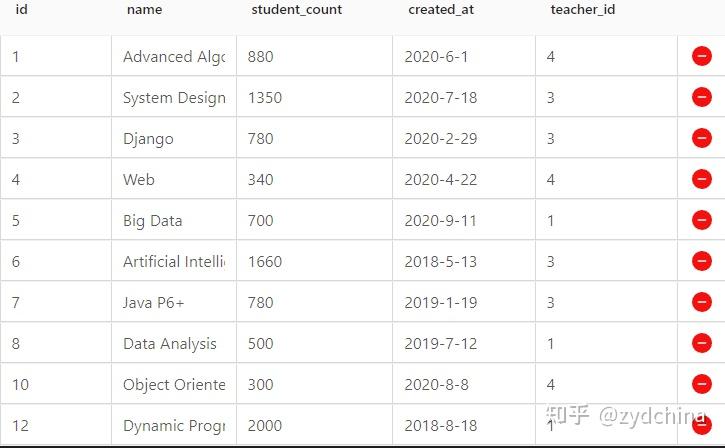Viewport: 725px width, 448px height.
Task: Remove the System Design row via red icon
Action: pyautogui.click(x=701, y=98)
